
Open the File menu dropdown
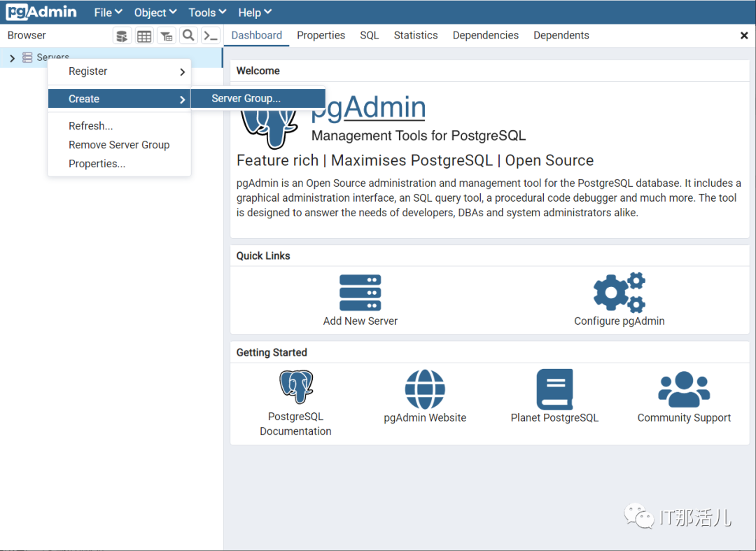(x=108, y=13)
